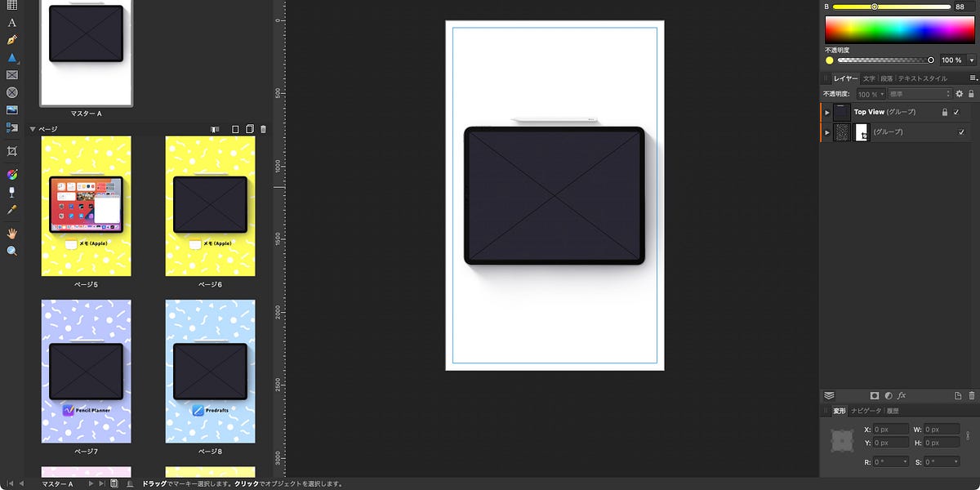Select the Vector Crop tool

point(11,151)
